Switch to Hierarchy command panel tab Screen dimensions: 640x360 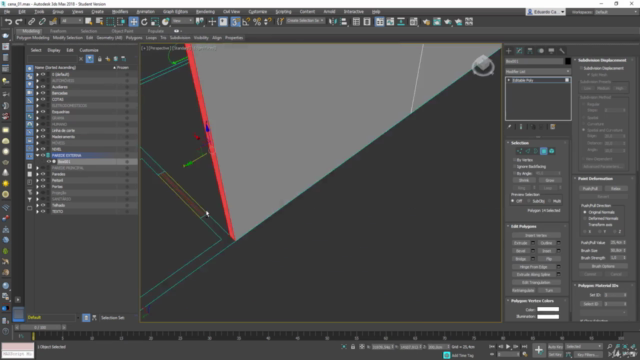[530, 51]
